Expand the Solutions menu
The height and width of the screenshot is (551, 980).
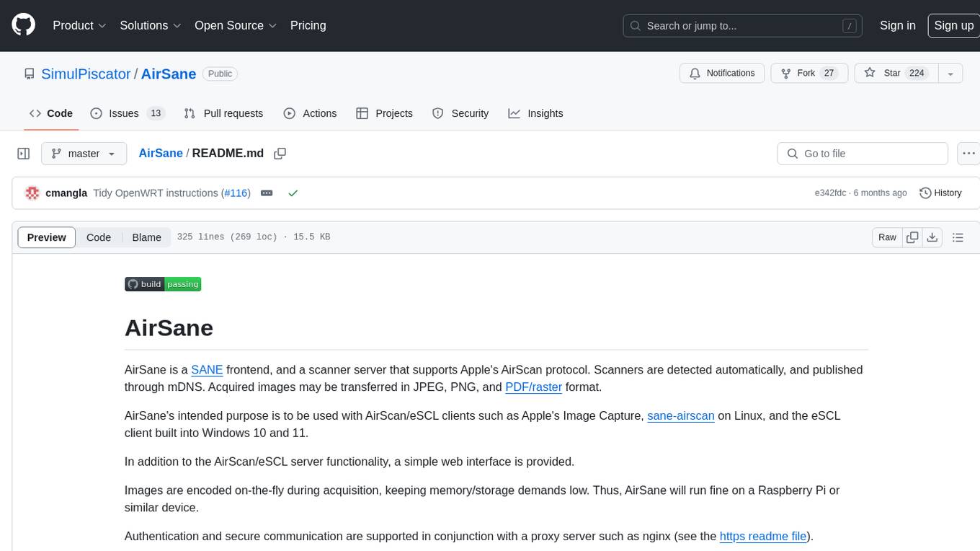click(x=151, y=25)
